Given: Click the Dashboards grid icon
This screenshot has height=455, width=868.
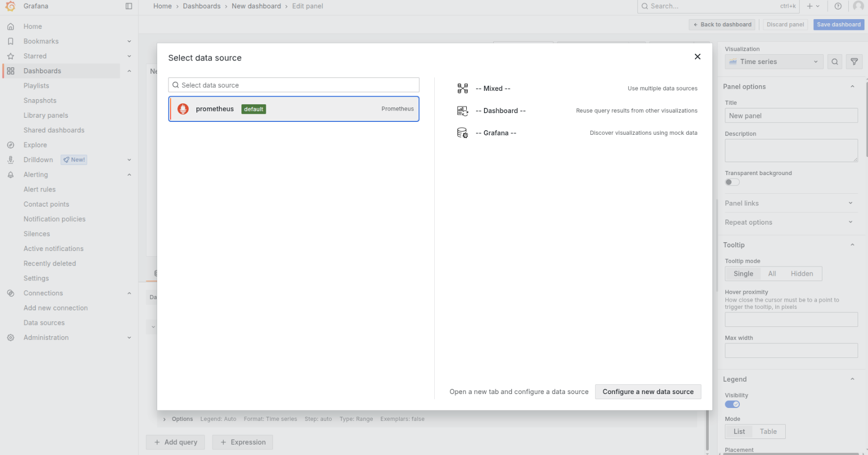Looking at the screenshot, I should click(10, 71).
